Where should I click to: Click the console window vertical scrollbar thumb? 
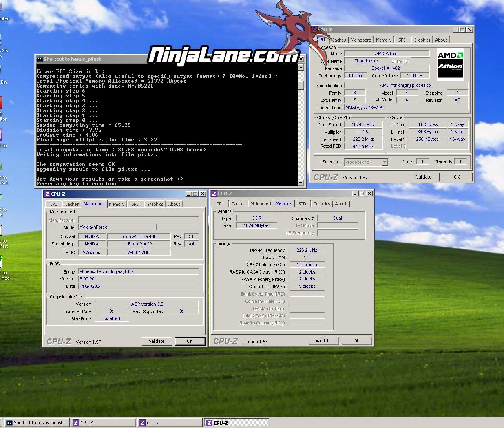pyautogui.click(x=301, y=85)
